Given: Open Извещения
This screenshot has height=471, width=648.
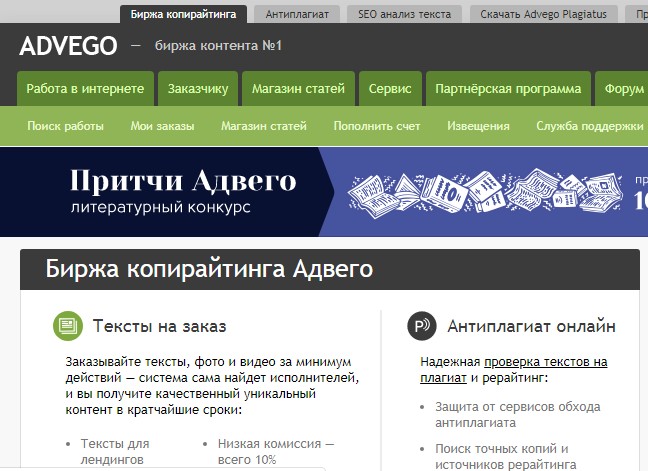Looking at the screenshot, I should coord(478,126).
